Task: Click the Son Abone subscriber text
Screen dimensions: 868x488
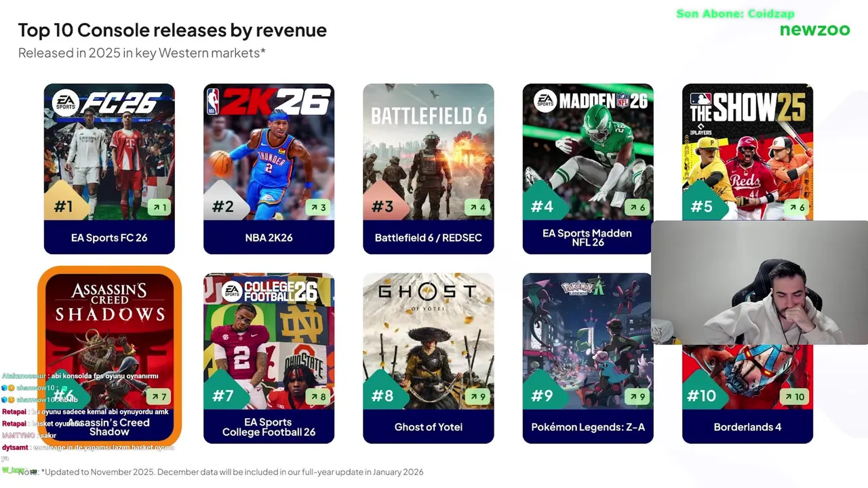Action: tap(735, 14)
